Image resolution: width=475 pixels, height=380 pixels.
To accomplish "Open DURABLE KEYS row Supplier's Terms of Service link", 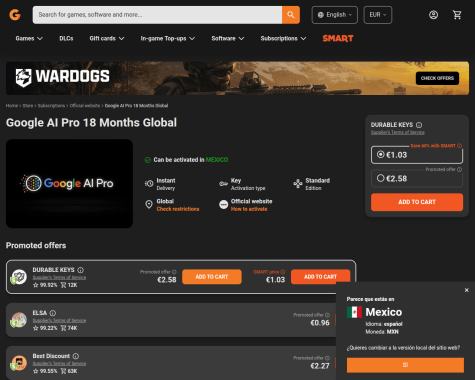I will tap(59, 277).
